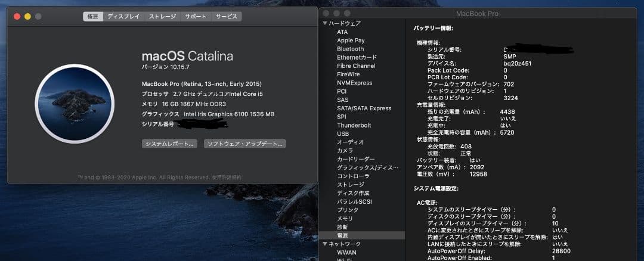Screen dimensions: 644x261
Task: Click the バージョン 10.15.7 text
Action: pos(165,67)
